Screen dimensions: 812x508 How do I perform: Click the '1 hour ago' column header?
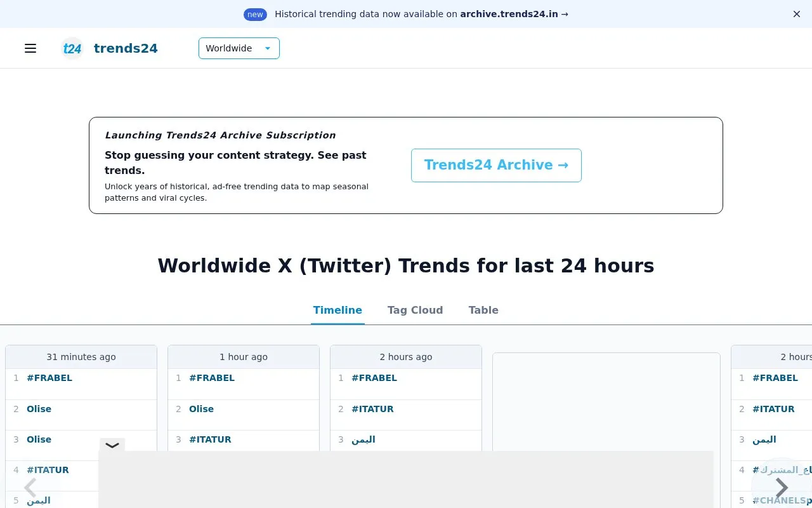coord(244,357)
